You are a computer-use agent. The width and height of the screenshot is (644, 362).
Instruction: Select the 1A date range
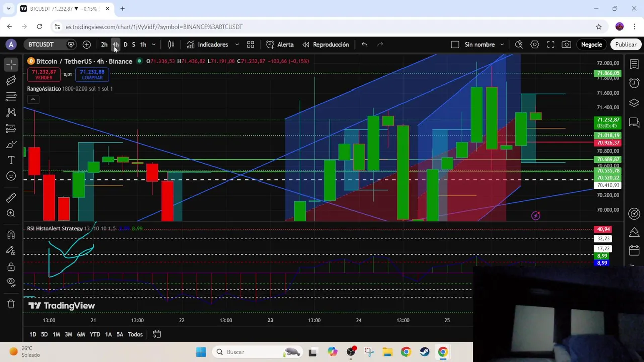[x=108, y=334]
